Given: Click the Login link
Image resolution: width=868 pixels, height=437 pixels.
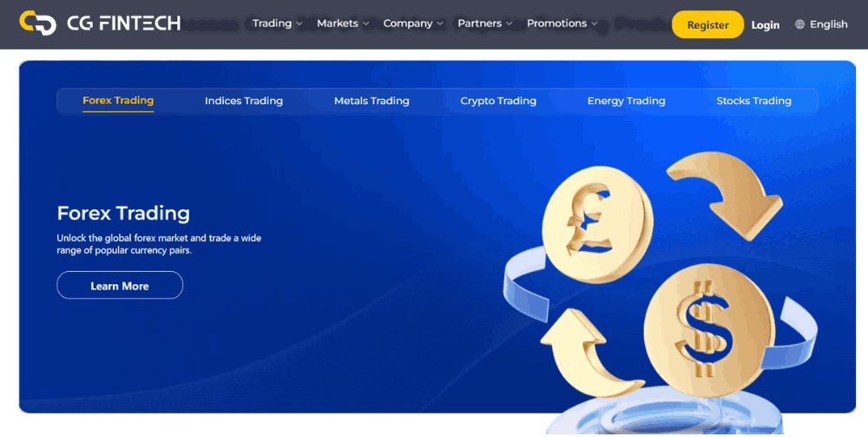Looking at the screenshot, I should click(x=765, y=25).
